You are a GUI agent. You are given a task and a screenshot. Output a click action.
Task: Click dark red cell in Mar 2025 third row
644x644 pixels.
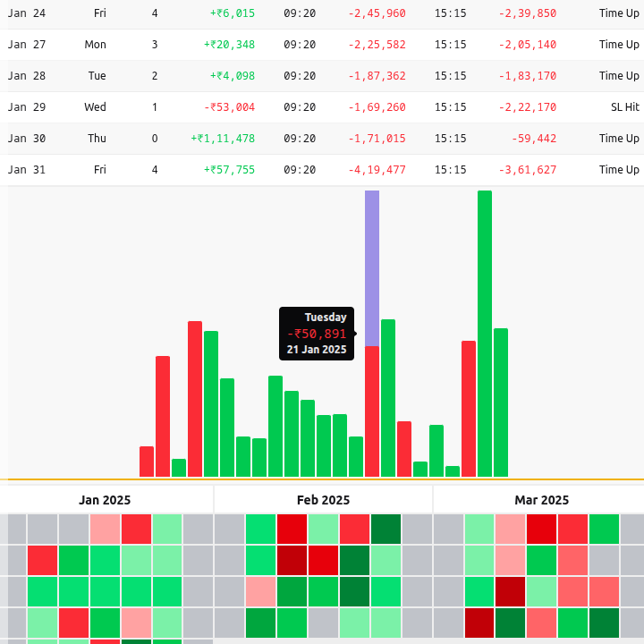(511, 591)
